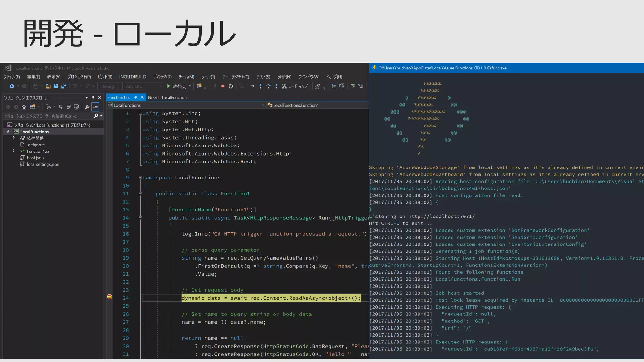The width and height of the screenshot is (644, 362).
Task: Toggle preview selected items button
Action: tap(95, 107)
